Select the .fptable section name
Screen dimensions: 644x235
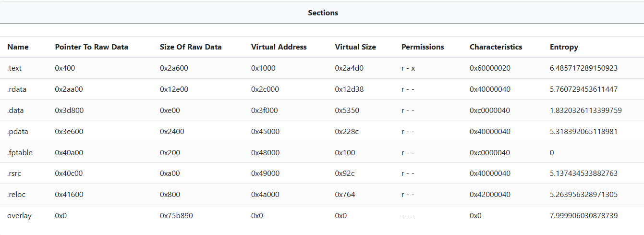pyautogui.click(x=20, y=153)
